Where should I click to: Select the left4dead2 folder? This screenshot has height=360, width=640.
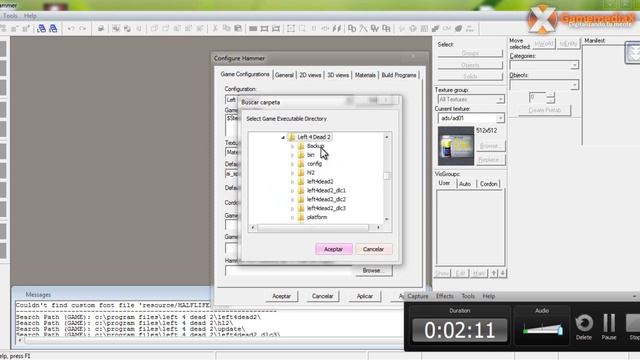[x=320, y=182]
